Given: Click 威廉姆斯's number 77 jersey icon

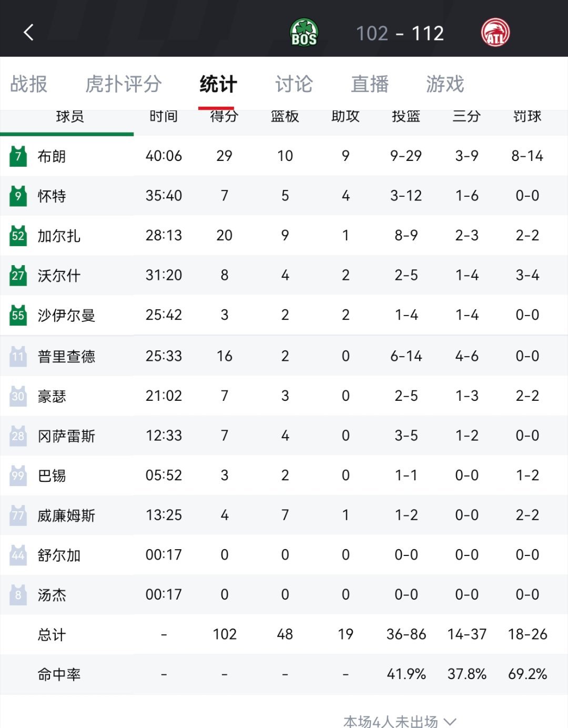Looking at the screenshot, I should tap(17, 515).
